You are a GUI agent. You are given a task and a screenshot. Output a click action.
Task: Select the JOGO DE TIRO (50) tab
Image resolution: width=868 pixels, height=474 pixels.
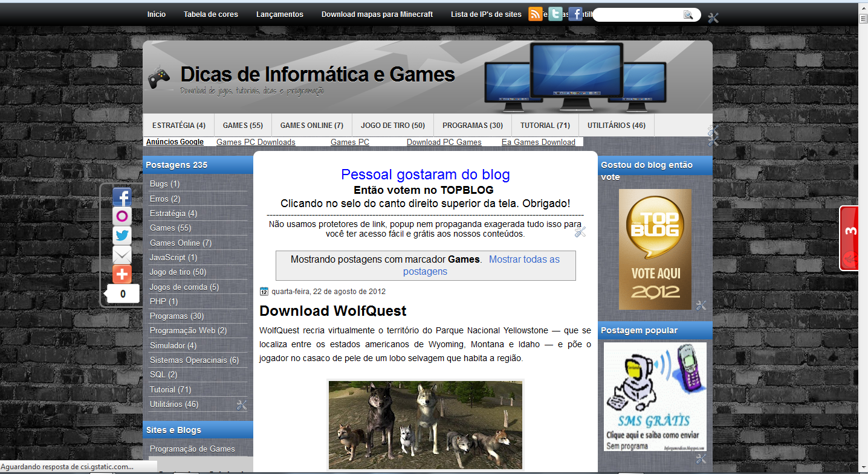point(393,126)
